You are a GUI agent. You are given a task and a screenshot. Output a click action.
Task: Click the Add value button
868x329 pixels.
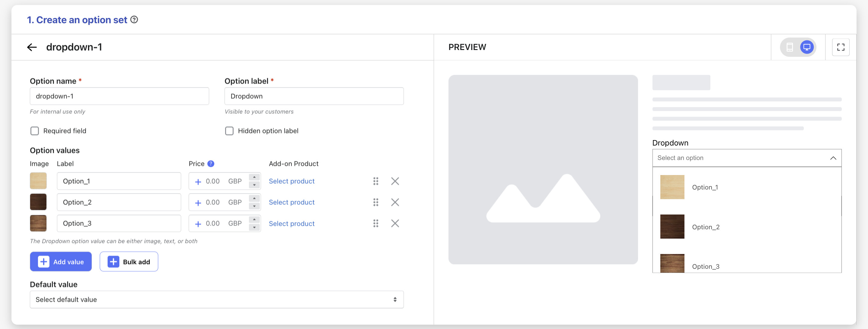[61, 262]
